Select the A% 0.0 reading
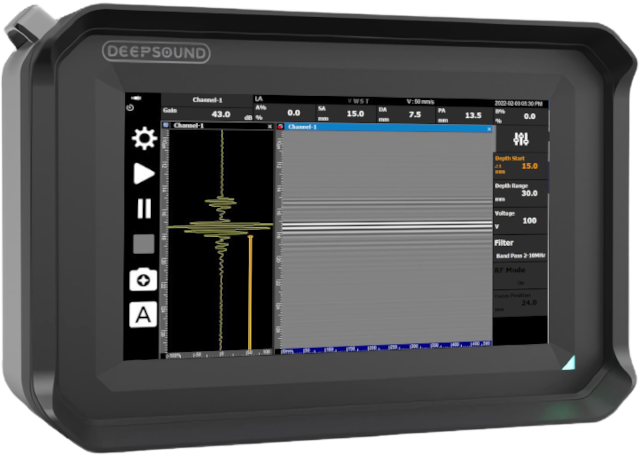The height and width of the screenshot is (455, 640). click(284, 112)
